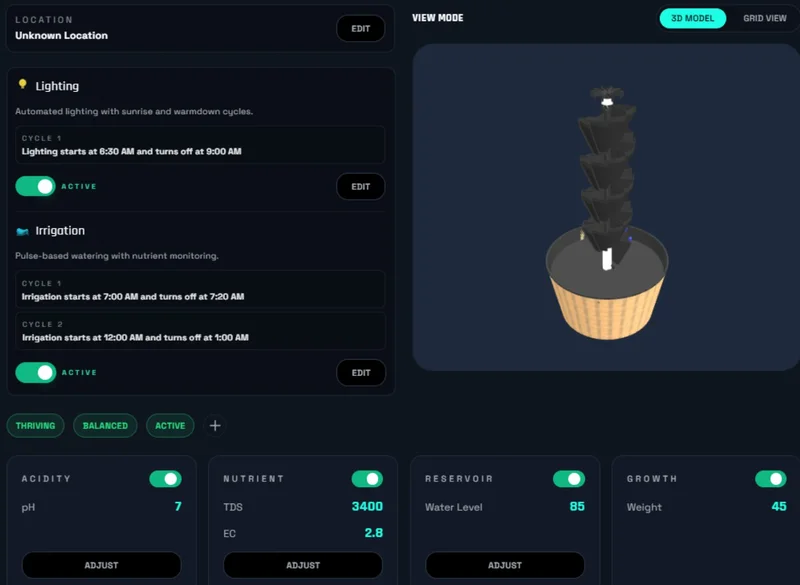Edit the Unknown Location field

(360, 28)
